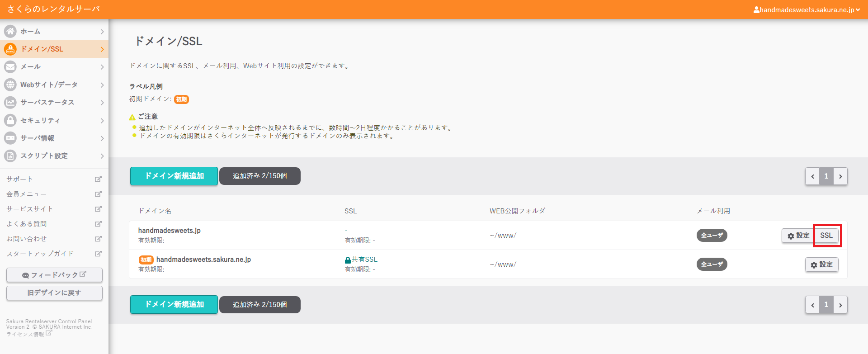868x354 pixels.
Task: Open the 会員メニュー link
Action: pos(26,194)
